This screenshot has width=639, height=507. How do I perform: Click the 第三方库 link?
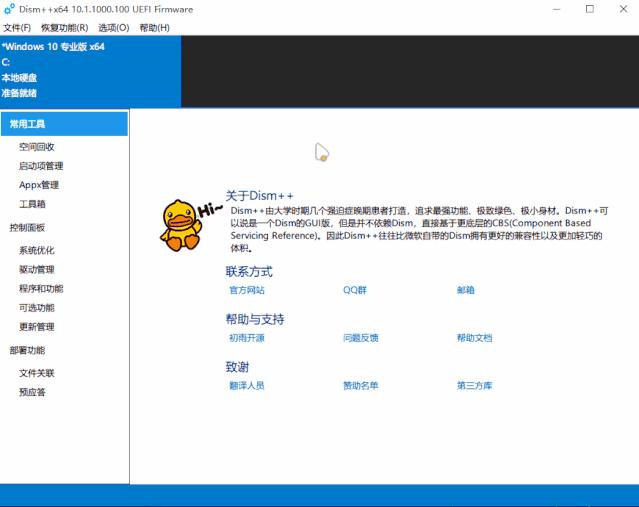click(474, 386)
